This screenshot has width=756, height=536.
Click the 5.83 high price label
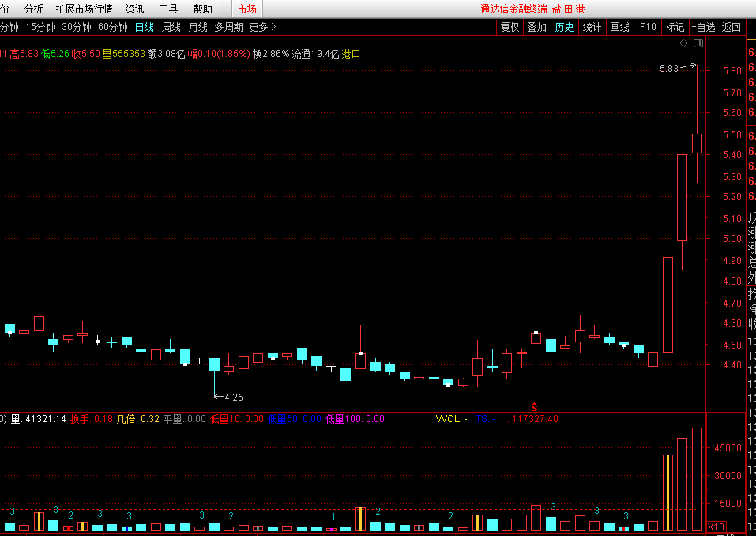(x=669, y=69)
